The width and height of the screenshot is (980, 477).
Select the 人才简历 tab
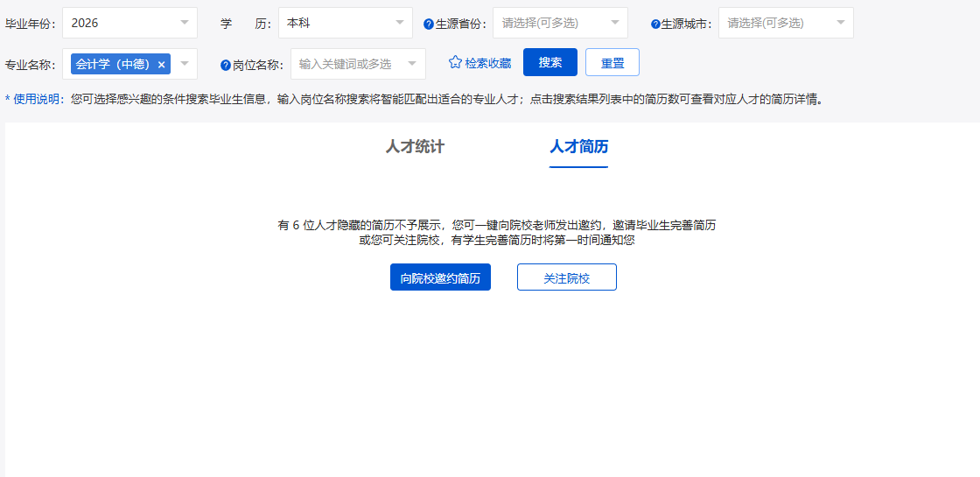(x=578, y=147)
